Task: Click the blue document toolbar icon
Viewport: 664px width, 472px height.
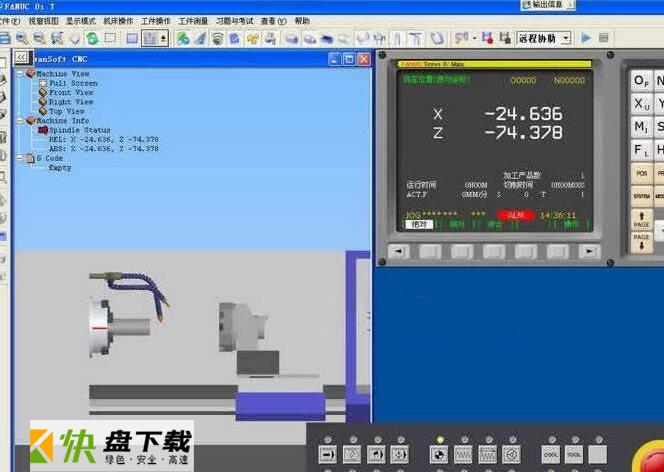Action: click(x=235, y=39)
